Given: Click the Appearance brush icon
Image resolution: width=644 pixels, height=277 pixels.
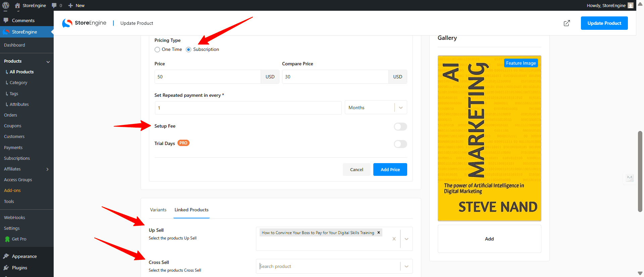Looking at the screenshot, I should [6, 256].
